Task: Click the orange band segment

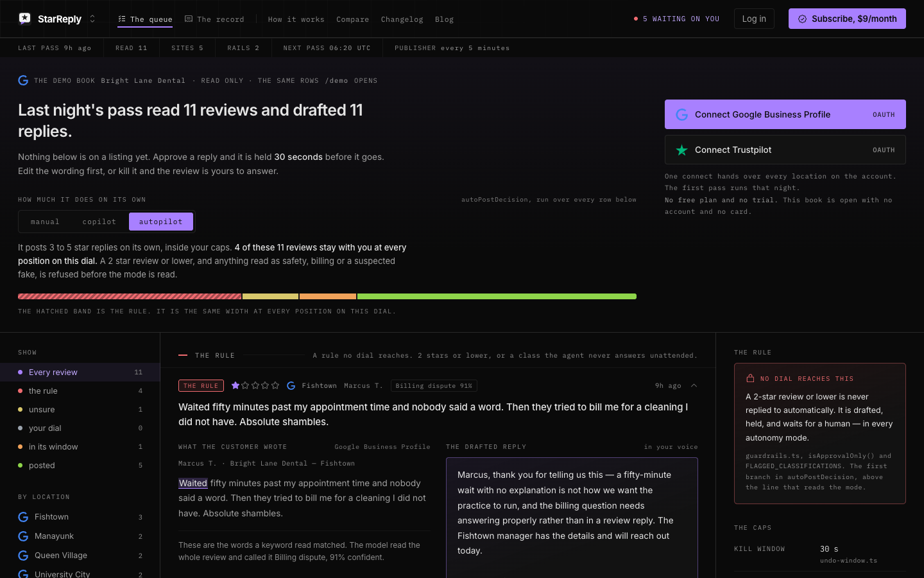Action: coord(328,297)
